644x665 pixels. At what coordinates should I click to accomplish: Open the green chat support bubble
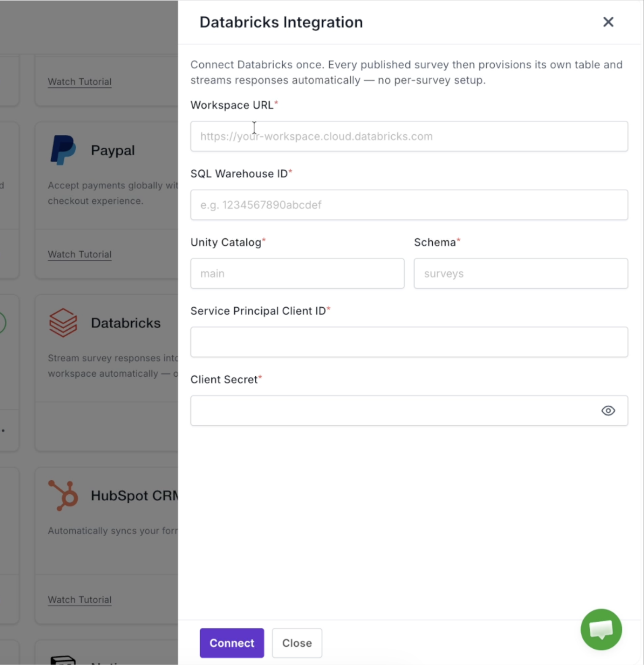601,629
